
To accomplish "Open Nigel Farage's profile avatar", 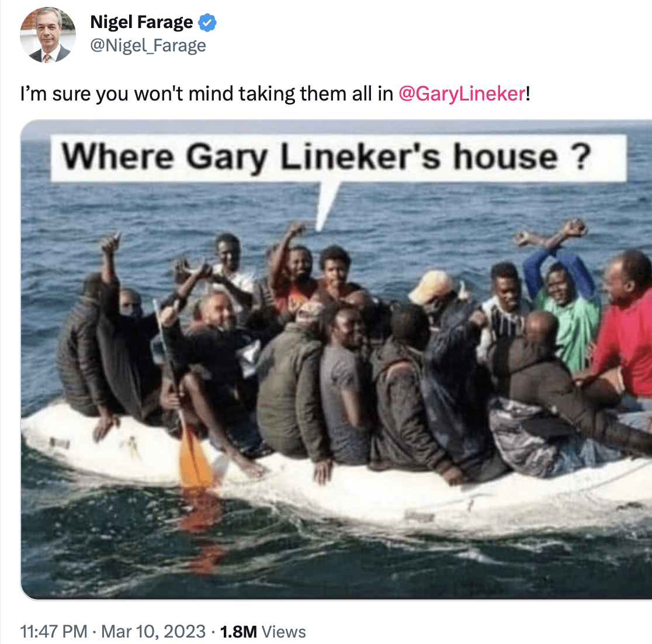I will pos(48,35).
